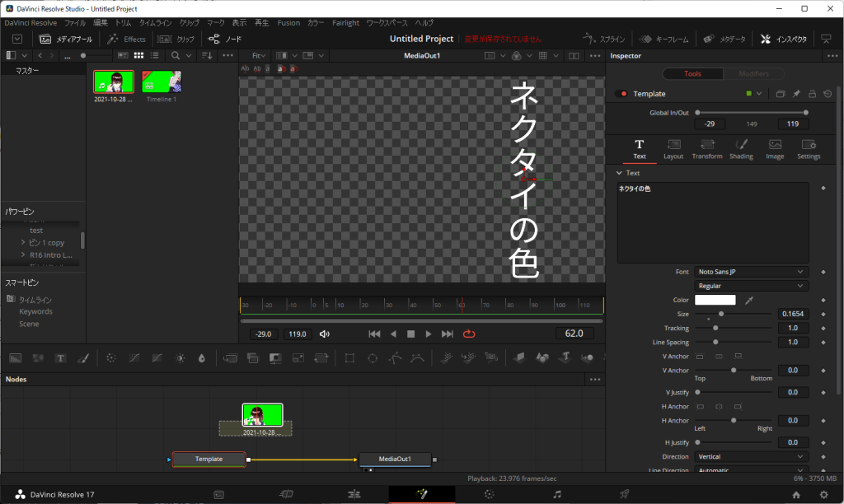The width and height of the screenshot is (844, 504).
Task: Open the Deliver page (rocket icon)
Action: (625, 494)
